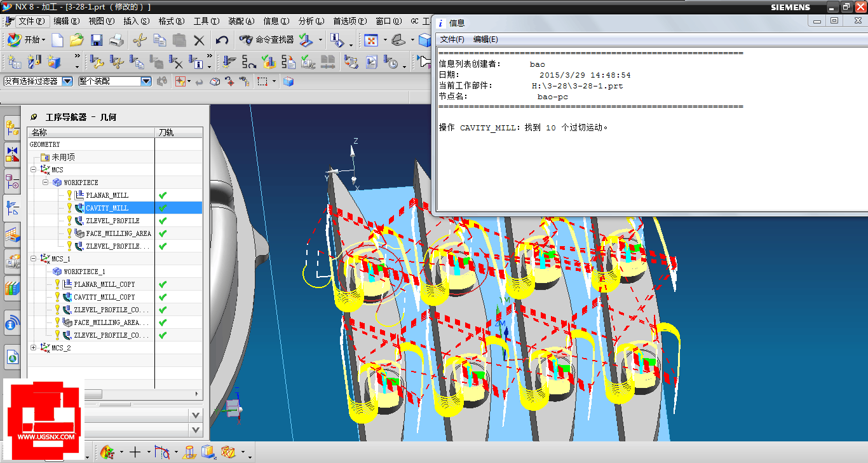Maximize the 信息 information window
The height and width of the screenshot is (463, 868).
834,20
